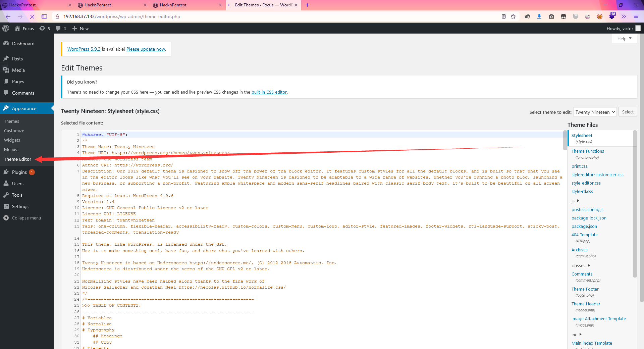Open Theme Footer footer.php file
Image resolution: width=644 pixels, height=349 pixels.
(x=585, y=292)
